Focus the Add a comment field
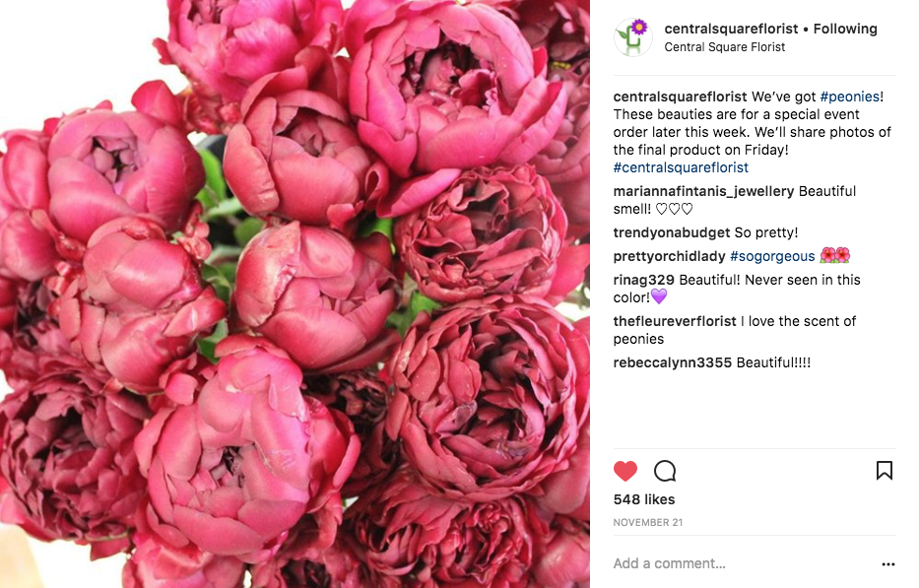Screen dimensions: 919x588 point(745,563)
